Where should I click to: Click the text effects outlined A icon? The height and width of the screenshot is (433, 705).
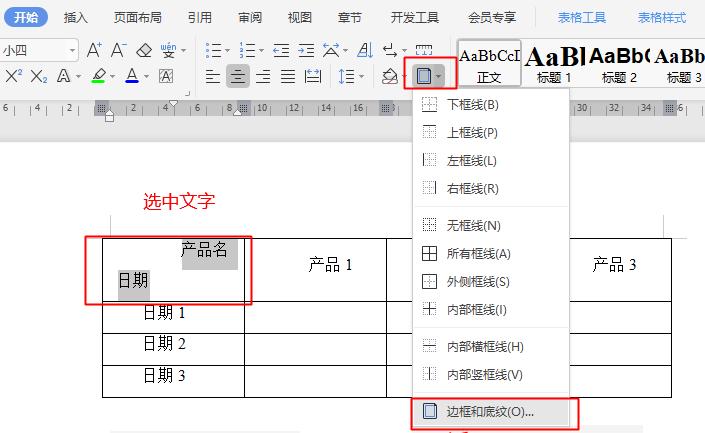63,76
